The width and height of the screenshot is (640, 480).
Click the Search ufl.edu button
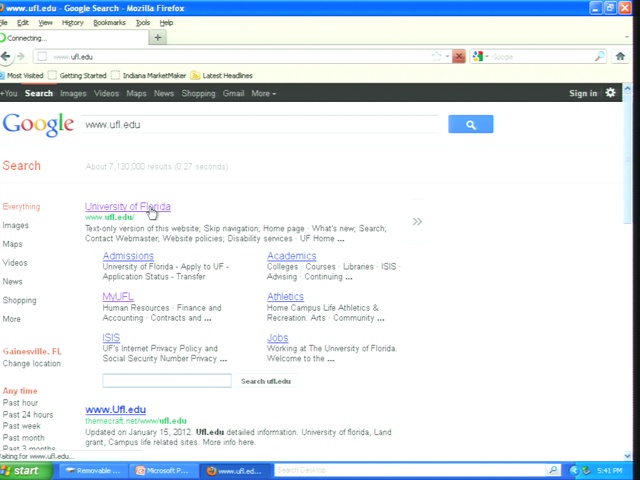(266, 381)
